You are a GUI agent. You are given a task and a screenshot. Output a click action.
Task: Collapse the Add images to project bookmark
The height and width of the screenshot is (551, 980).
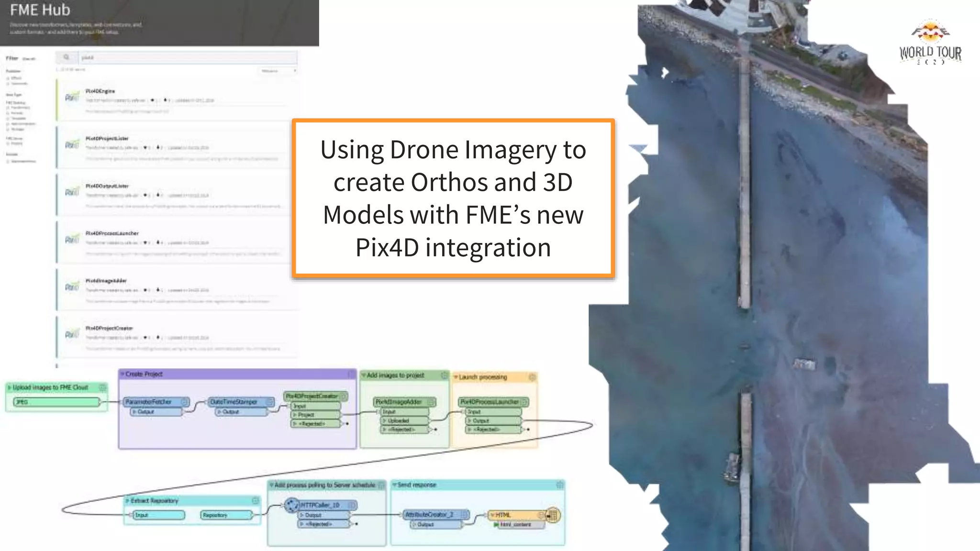point(364,375)
